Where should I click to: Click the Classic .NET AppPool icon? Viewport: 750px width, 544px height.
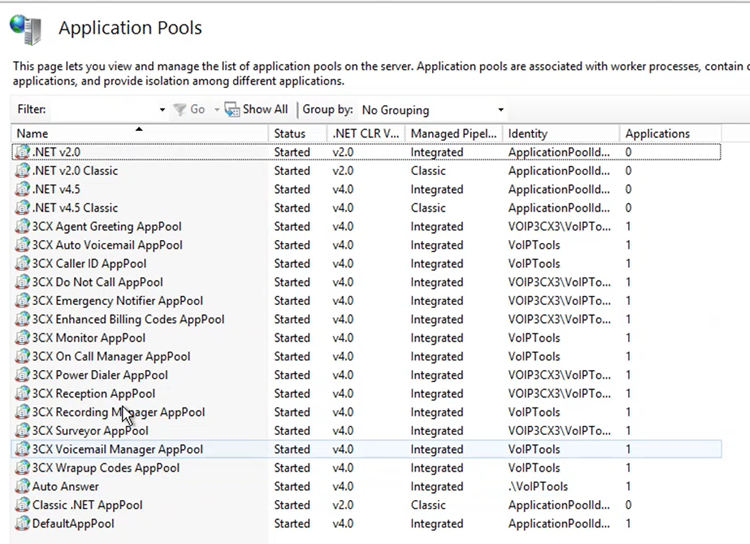coord(22,505)
